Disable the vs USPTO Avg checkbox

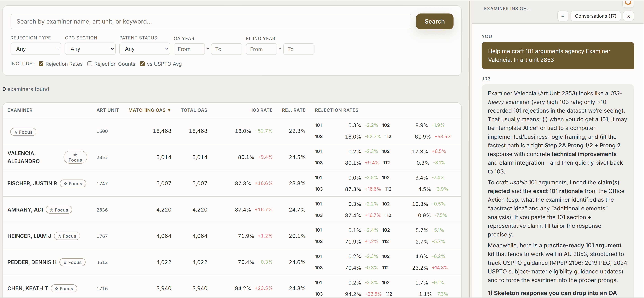(142, 64)
